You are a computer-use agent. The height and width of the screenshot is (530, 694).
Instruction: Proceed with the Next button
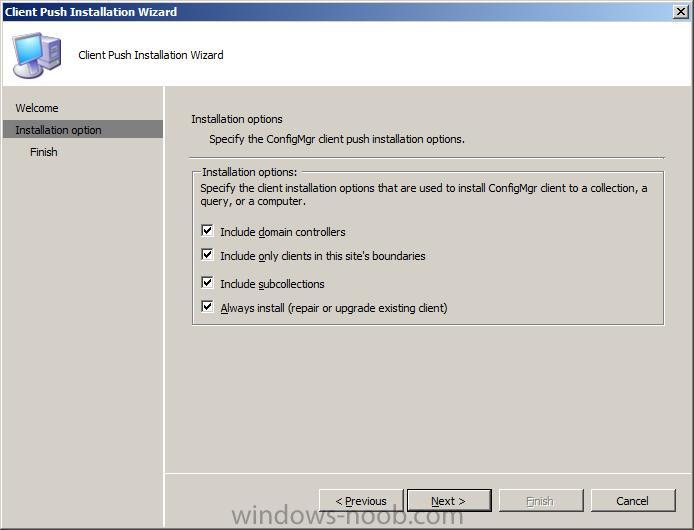click(449, 501)
